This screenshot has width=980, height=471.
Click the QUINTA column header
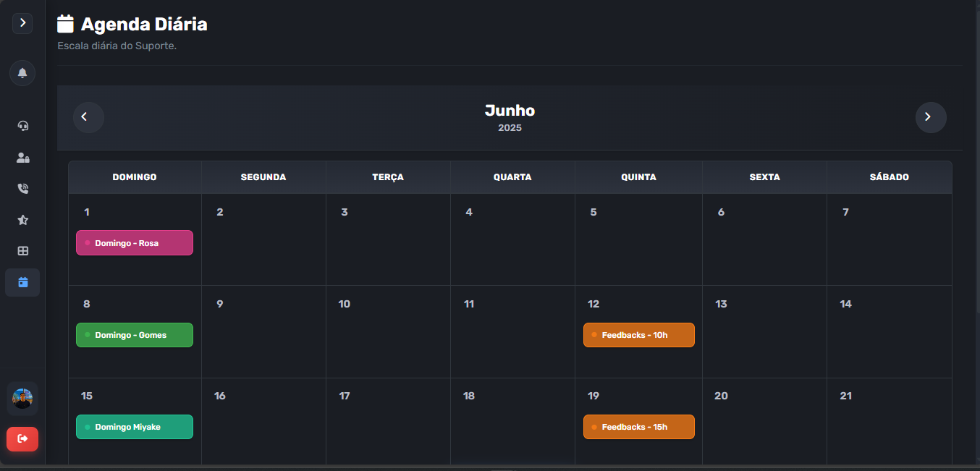click(638, 177)
